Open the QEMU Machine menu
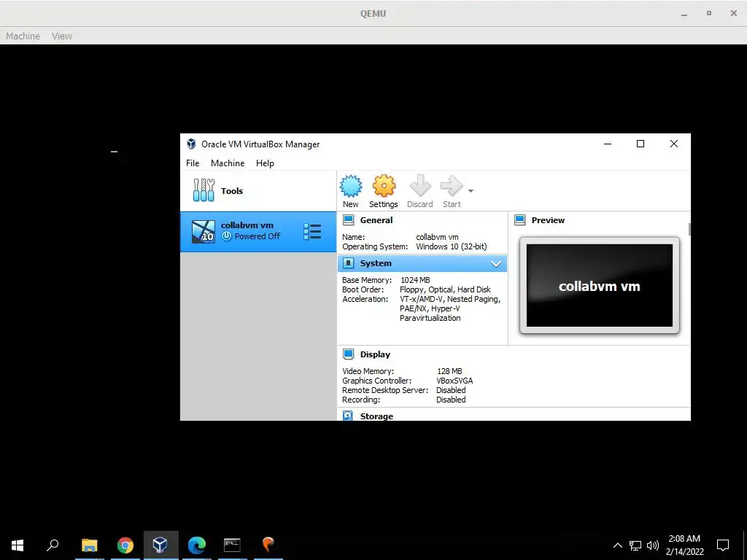 pyautogui.click(x=23, y=36)
